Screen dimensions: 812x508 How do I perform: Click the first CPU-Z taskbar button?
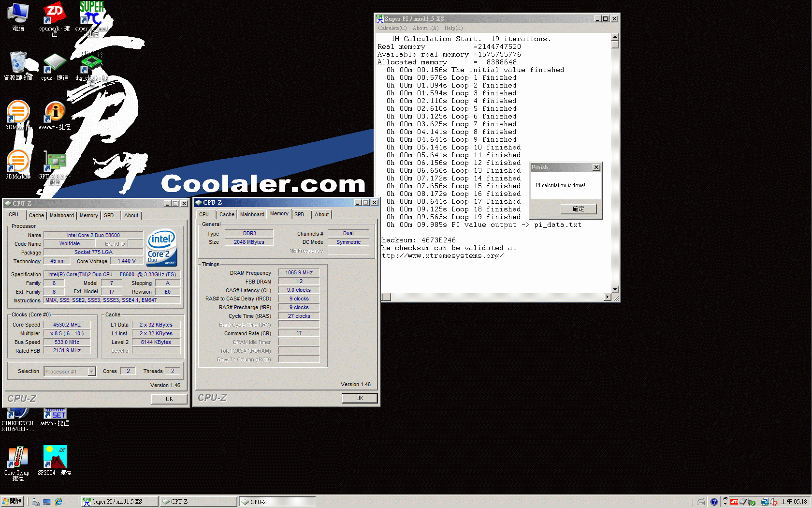click(x=198, y=502)
